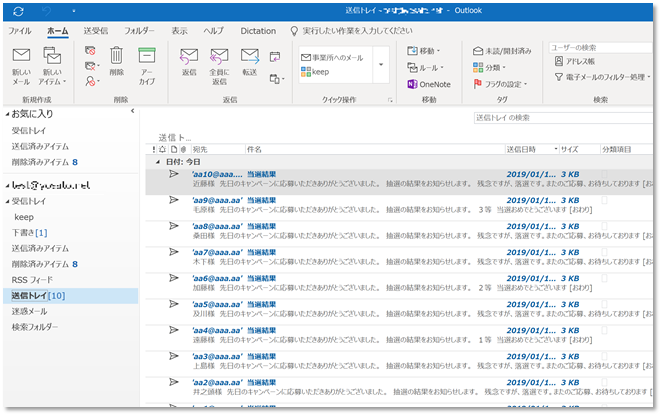Open the 新しいアイテム menu button
662x416 pixels.
click(x=52, y=65)
